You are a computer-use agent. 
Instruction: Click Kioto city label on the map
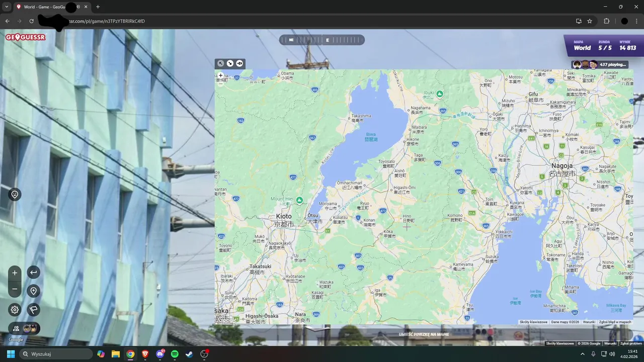click(x=284, y=216)
